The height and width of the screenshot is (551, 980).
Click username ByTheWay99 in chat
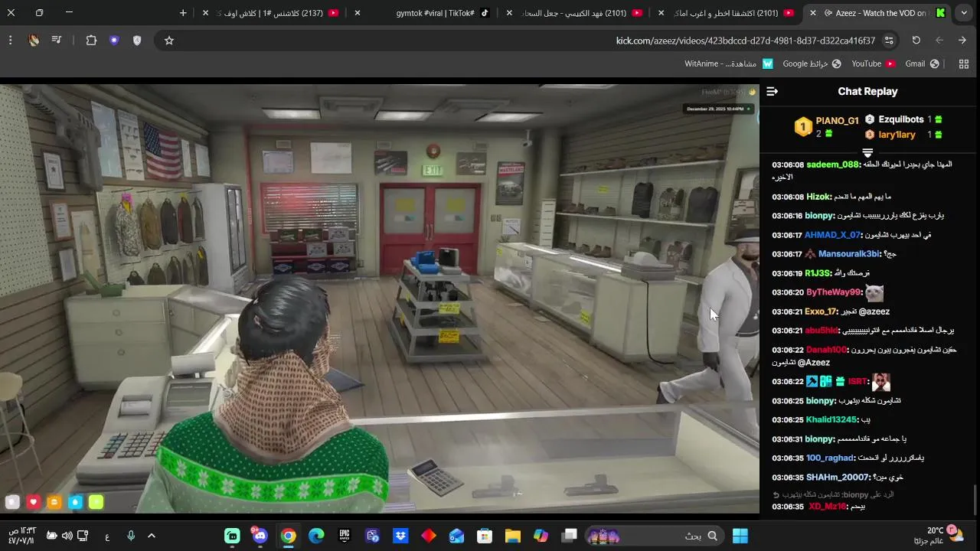click(x=834, y=292)
